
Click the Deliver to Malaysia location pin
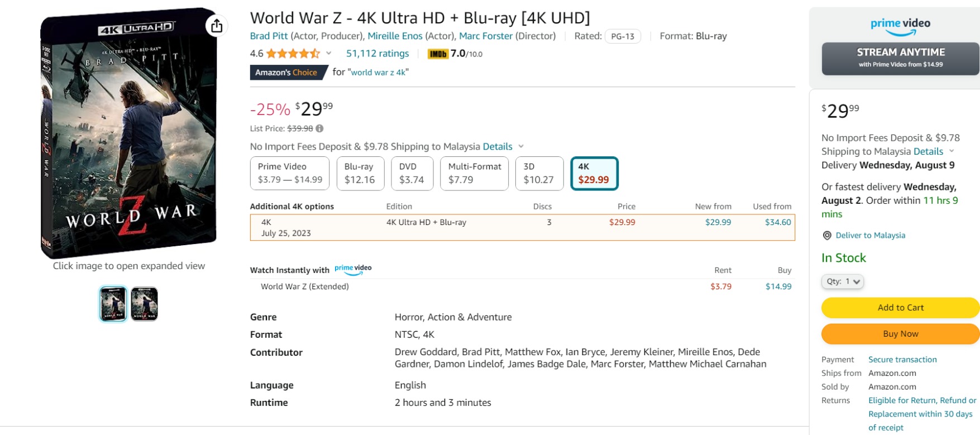point(827,236)
